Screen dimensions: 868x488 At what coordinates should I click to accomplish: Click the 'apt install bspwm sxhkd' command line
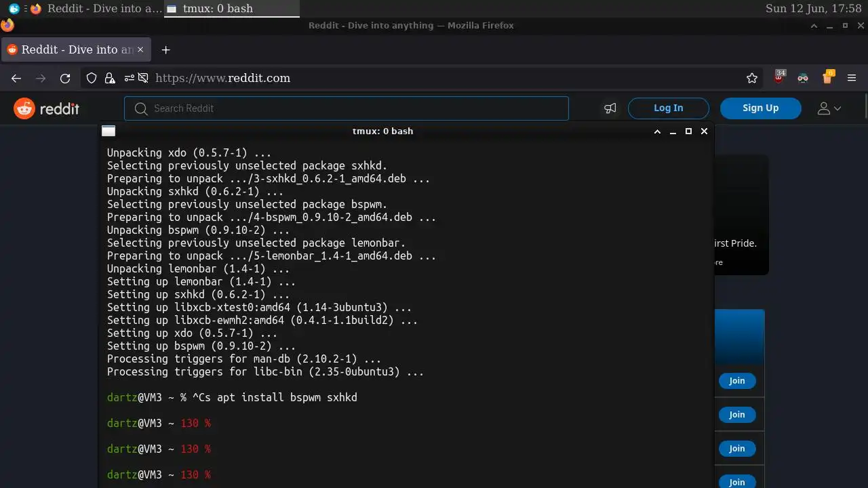click(232, 398)
